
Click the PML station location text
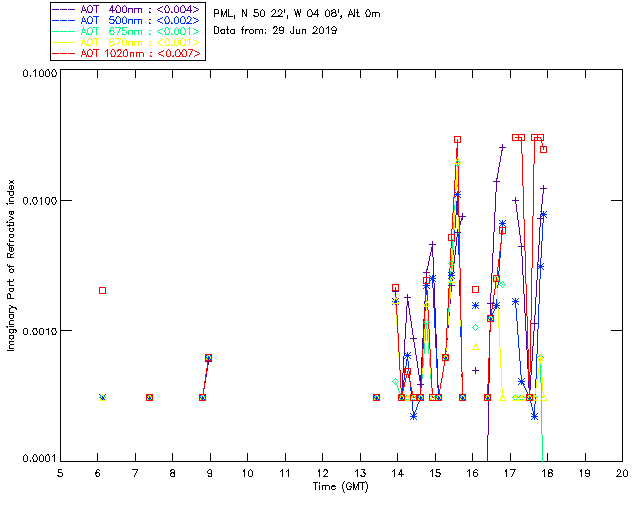(297, 14)
